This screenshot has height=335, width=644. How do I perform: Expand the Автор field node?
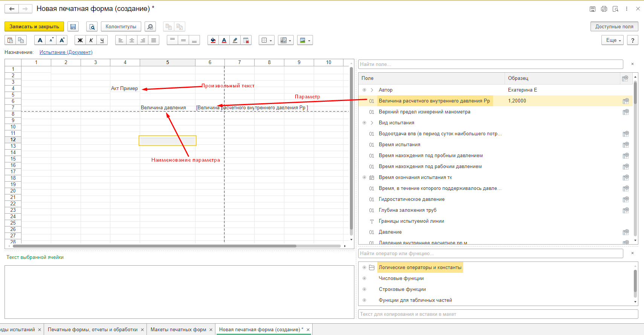(x=364, y=90)
